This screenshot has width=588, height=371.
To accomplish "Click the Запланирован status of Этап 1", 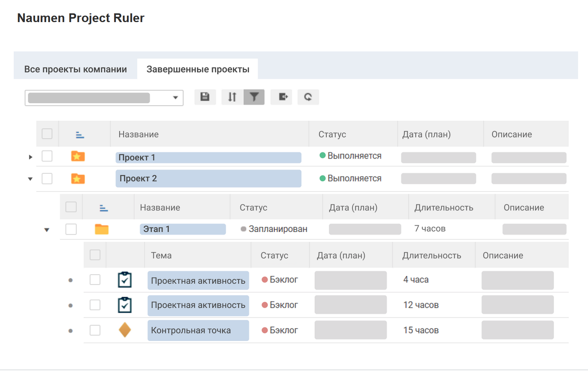I will click(x=274, y=229).
